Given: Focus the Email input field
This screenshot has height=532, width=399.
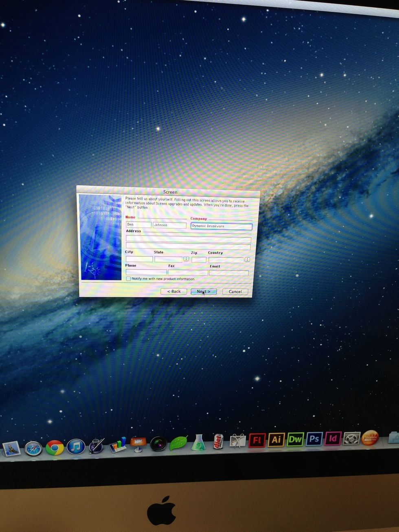Looking at the screenshot, I should point(229,273).
